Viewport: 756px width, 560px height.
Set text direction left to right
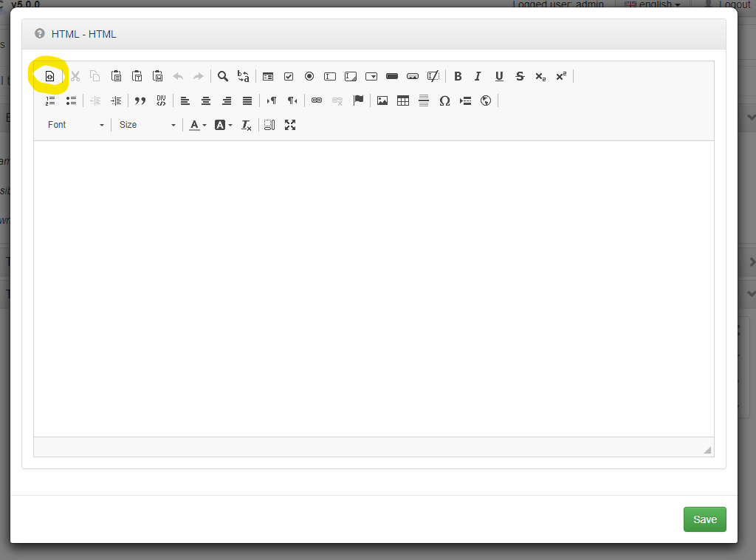click(272, 100)
